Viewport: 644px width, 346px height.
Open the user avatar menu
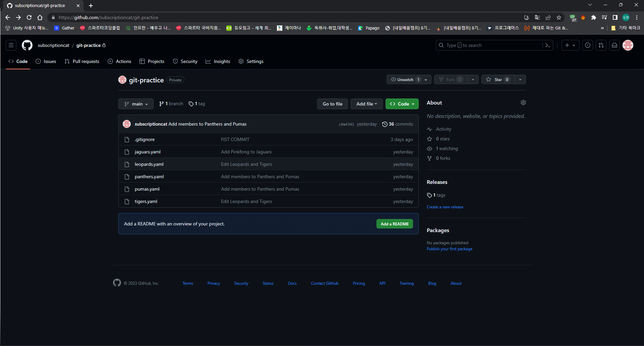[628, 45]
